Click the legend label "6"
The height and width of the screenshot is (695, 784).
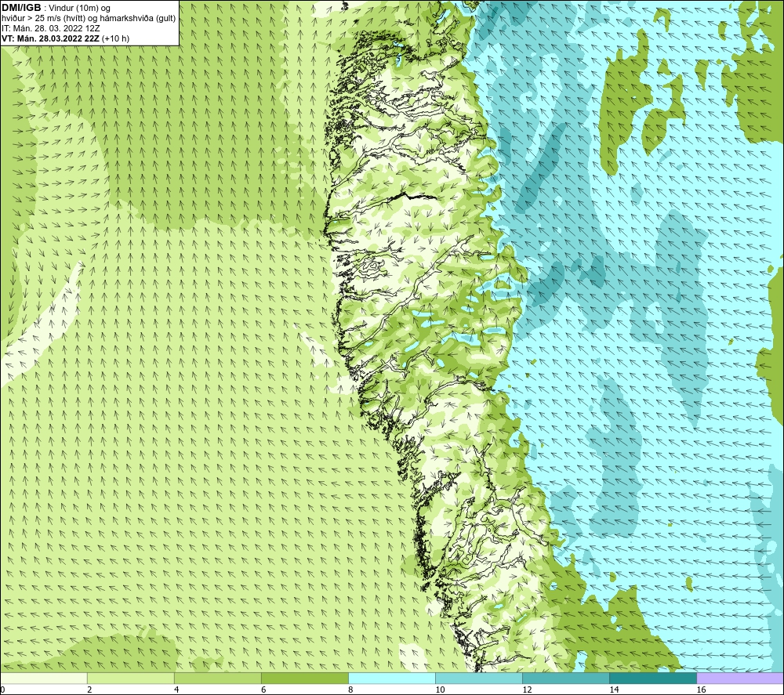(x=263, y=690)
